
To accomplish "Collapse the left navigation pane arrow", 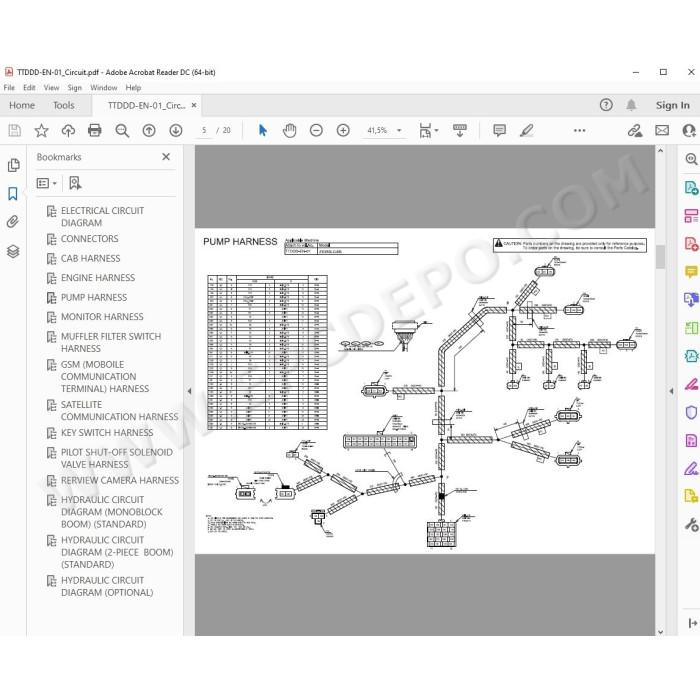I will 189,391.
